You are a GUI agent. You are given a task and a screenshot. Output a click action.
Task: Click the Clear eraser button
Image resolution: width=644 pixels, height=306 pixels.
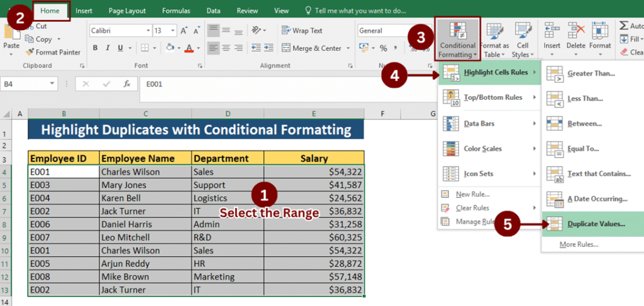coord(631,52)
